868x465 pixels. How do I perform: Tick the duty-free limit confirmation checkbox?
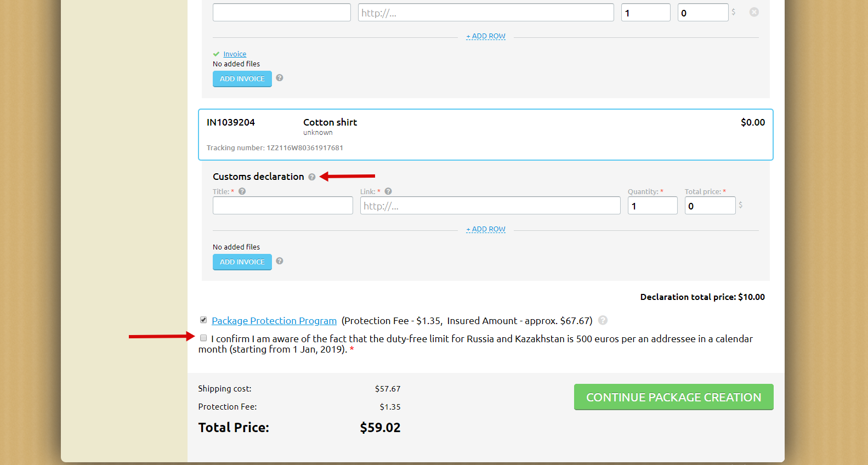pyautogui.click(x=203, y=338)
